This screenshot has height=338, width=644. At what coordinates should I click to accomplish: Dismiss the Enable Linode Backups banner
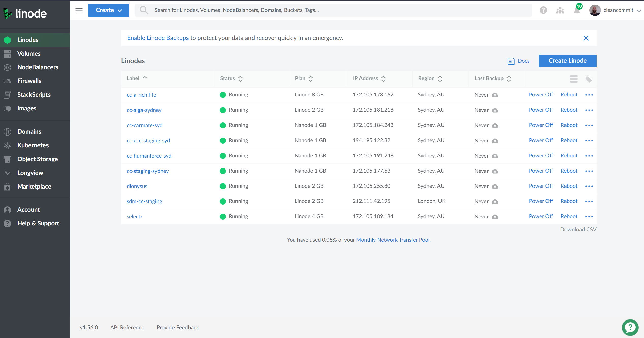pyautogui.click(x=586, y=38)
